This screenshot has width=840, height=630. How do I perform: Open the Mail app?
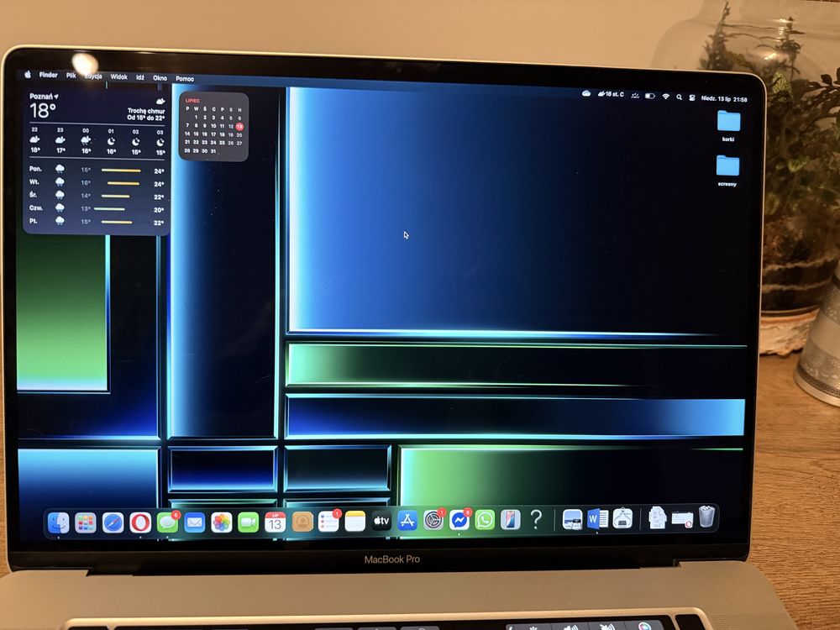195,522
